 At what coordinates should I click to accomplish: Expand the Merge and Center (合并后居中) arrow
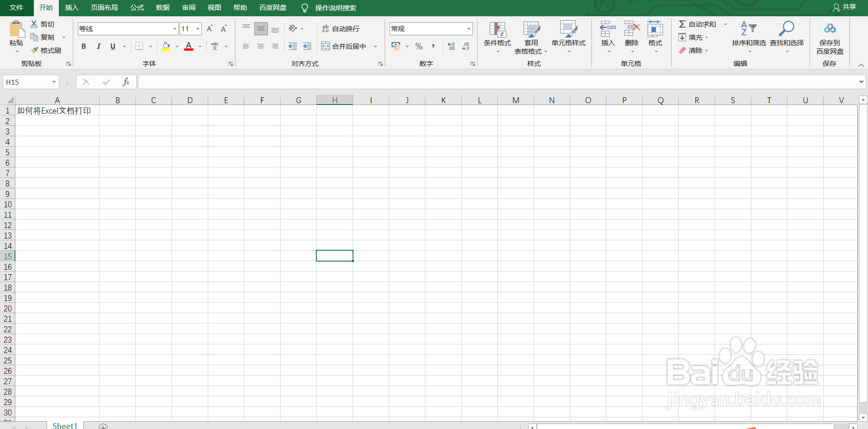coord(376,46)
